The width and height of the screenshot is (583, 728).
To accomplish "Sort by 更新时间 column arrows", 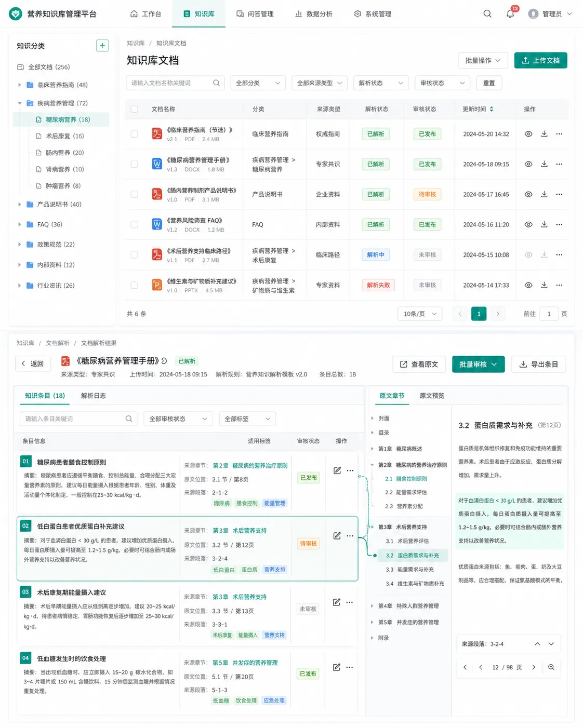I will click(492, 109).
